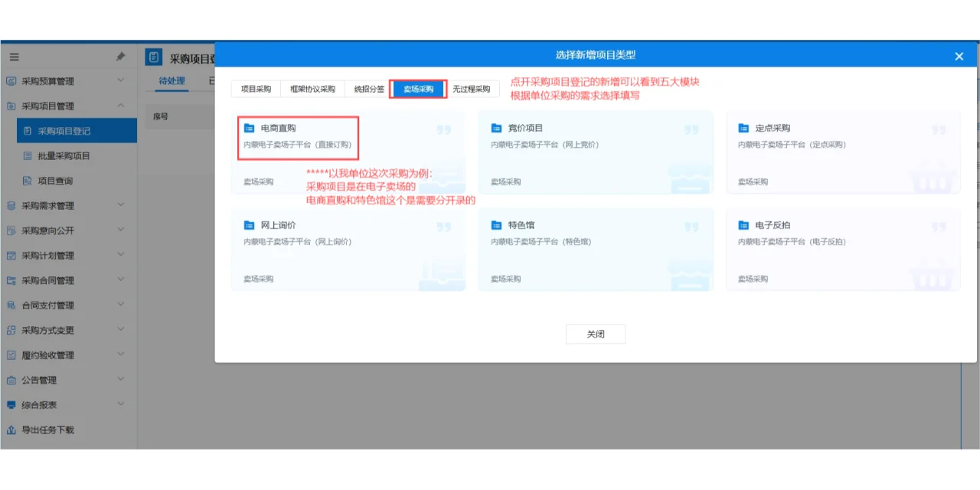The height and width of the screenshot is (490, 980).
Task: Click the hamburger menu icon in sidebar
Action: click(x=14, y=57)
